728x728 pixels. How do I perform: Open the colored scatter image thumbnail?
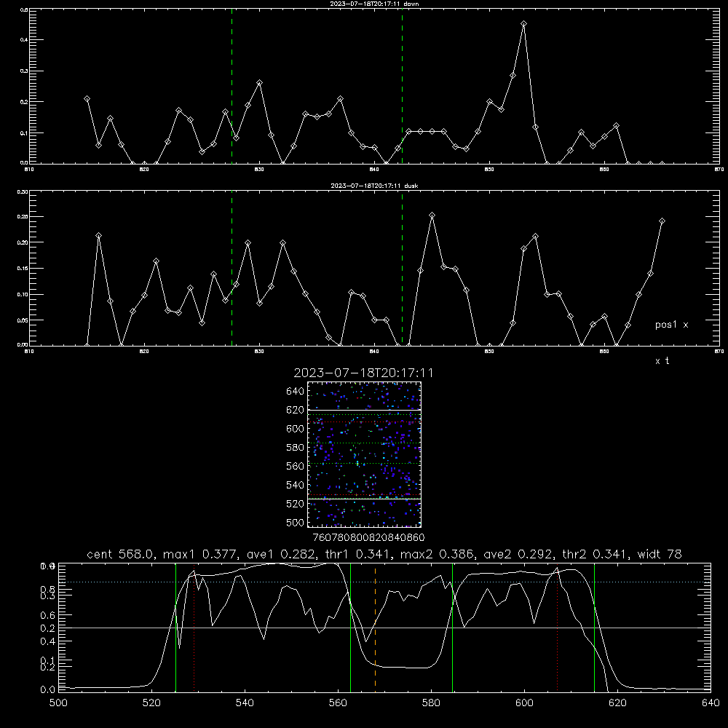pyautogui.click(x=364, y=454)
